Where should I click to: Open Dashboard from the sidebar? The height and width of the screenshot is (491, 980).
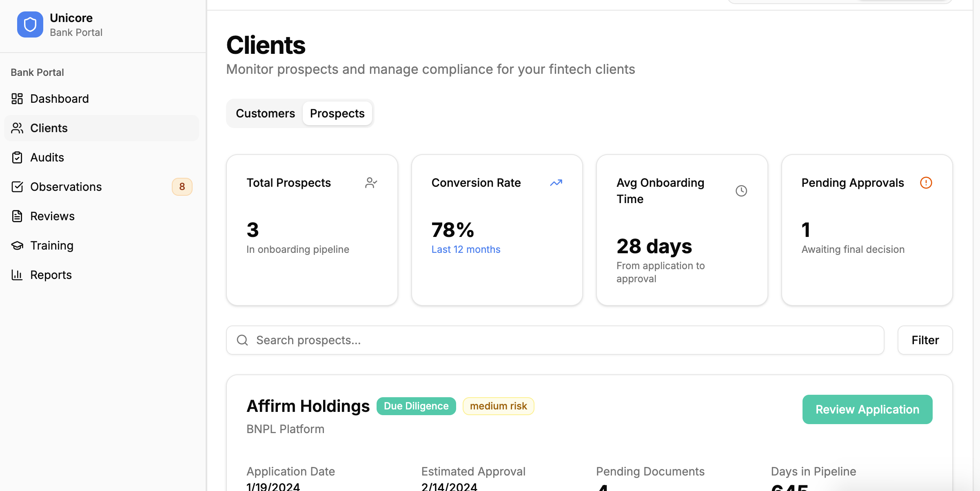tap(59, 99)
